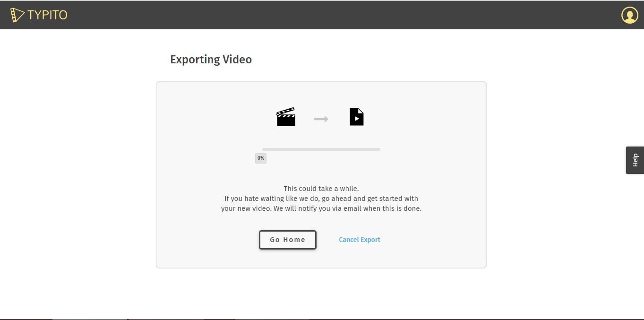Click the 'This could take a while.' text

[321, 189]
